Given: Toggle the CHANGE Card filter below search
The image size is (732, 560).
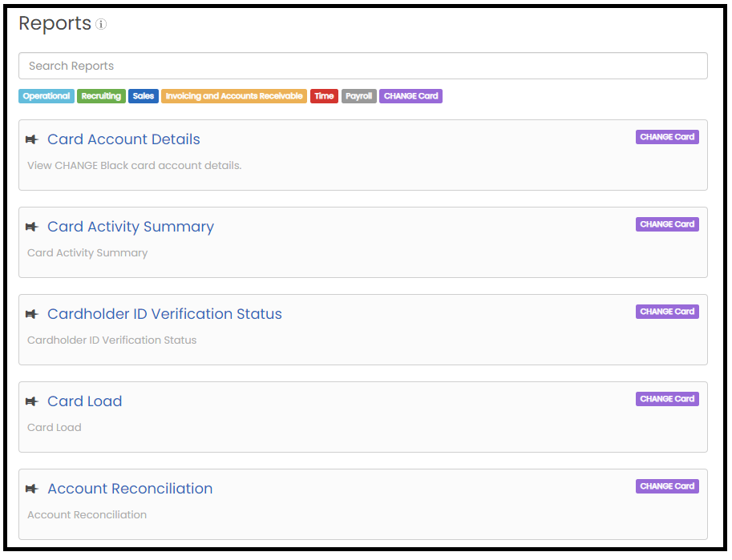Looking at the screenshot, I should click(410, 96).
